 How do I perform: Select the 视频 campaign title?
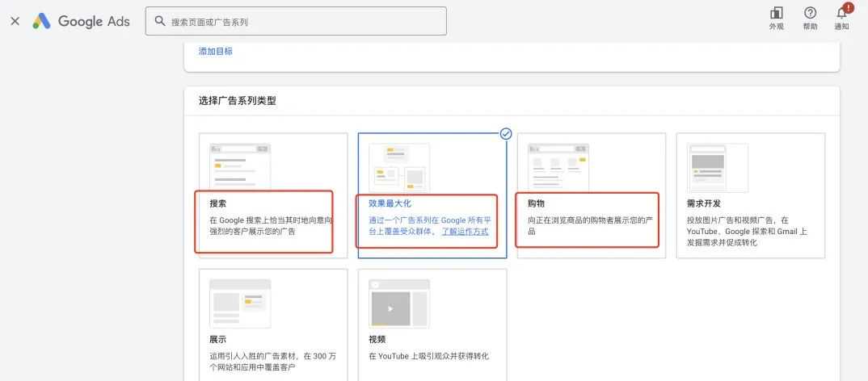coord(377,340)
